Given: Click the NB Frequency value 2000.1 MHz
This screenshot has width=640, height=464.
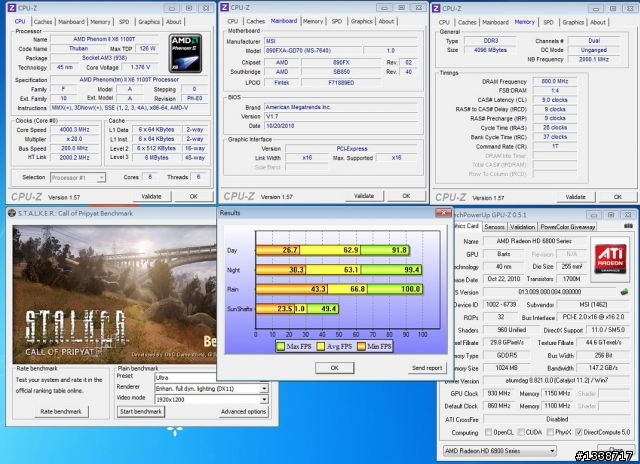Looking at the screenshot, I should [593, 59].
